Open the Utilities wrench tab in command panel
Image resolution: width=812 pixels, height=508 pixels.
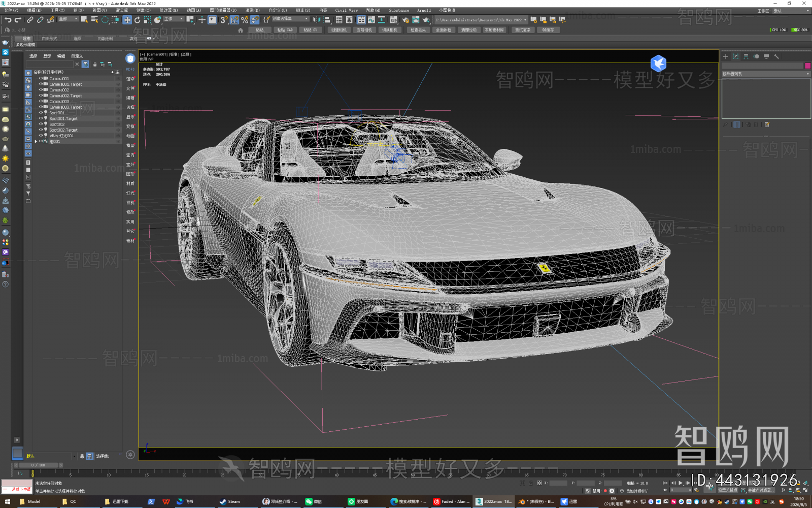pos(776,56)
